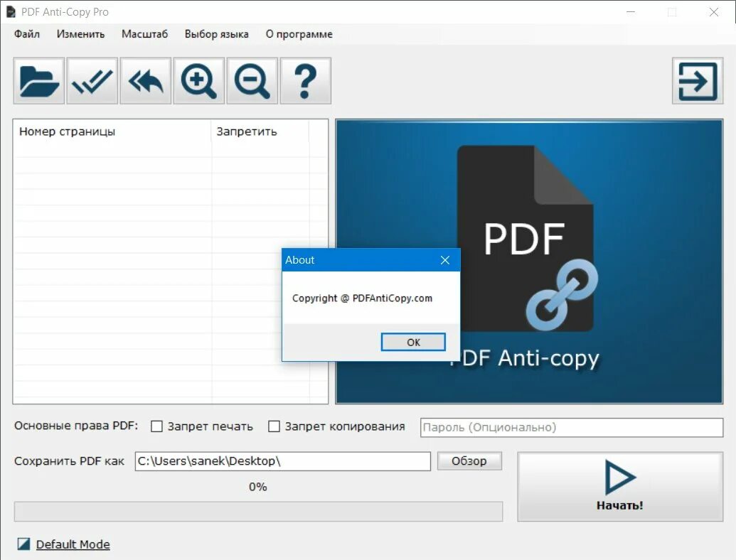Click the exit arrow icon at top right
Screen dimensions: 736x560
[698, 81]
